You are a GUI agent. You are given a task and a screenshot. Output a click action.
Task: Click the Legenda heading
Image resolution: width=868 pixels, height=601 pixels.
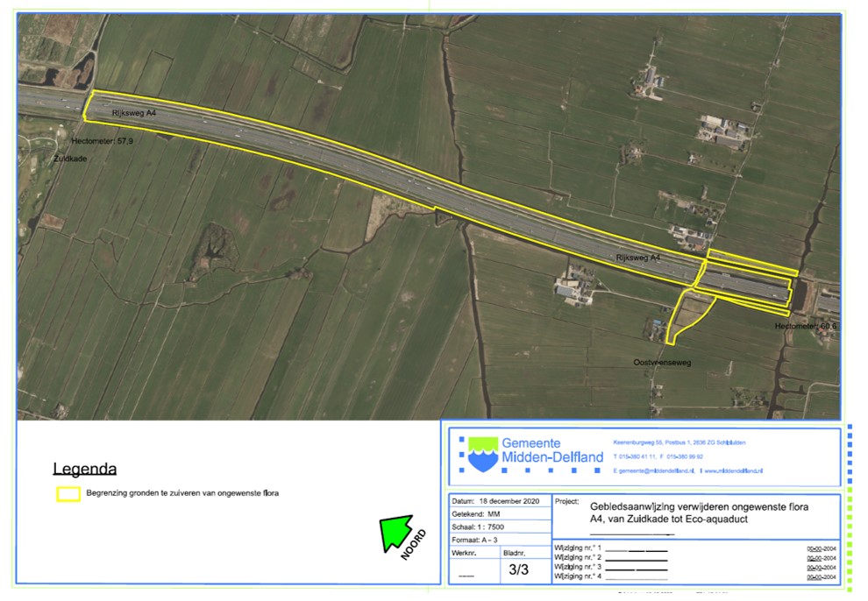[85, 470]
